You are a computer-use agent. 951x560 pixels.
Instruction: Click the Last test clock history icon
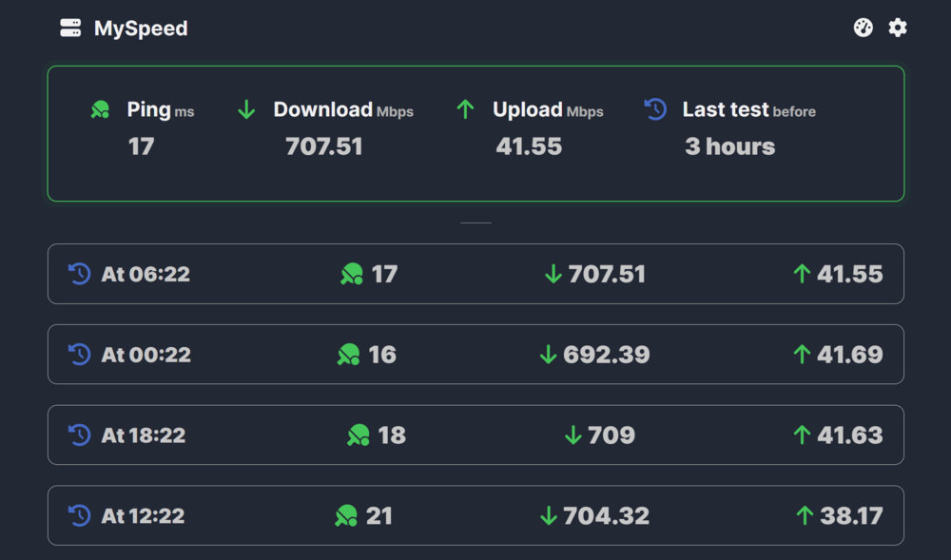[655, 109]
